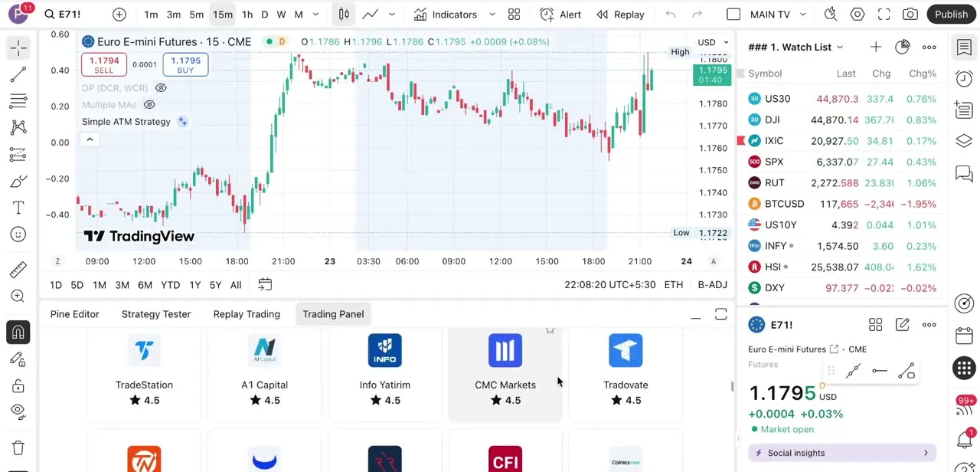Image resolution: width=980 pixels, height=472 pixels.
Task: Collapse the indicator legend arrow
Action: tap(90, 139)
